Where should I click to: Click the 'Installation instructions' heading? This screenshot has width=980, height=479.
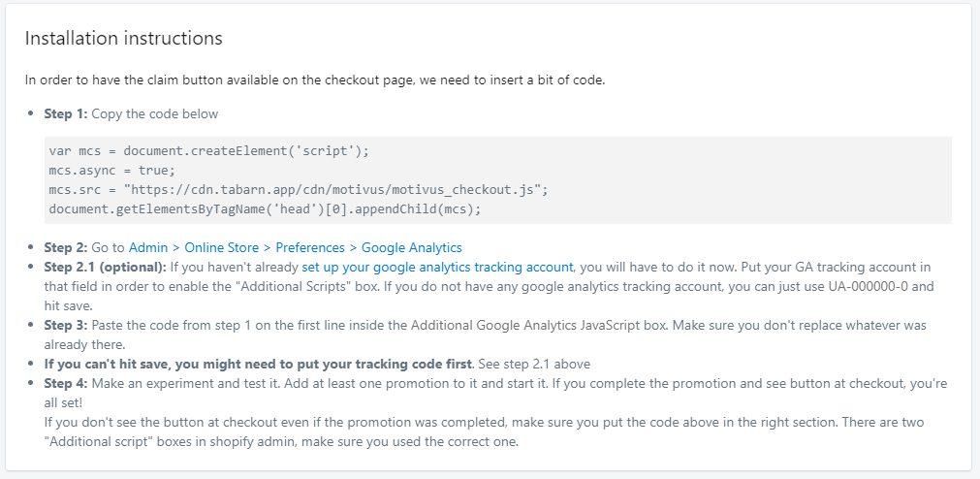[x=123, y=39]
